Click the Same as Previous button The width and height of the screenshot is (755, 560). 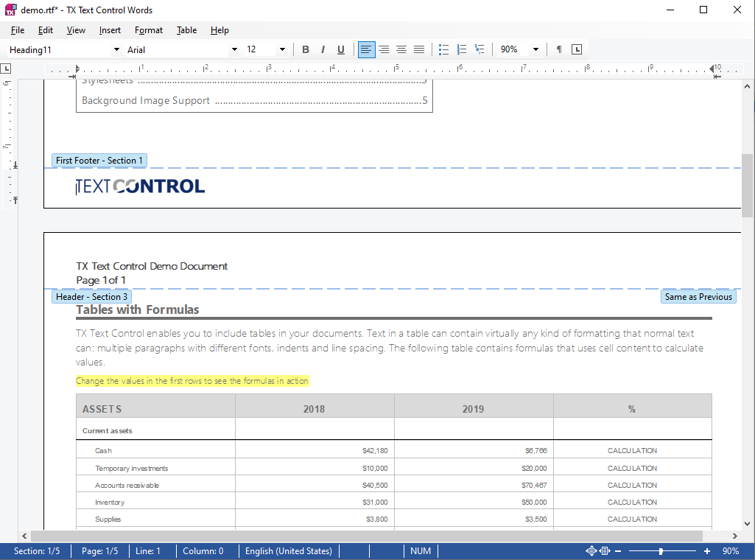click(x=698, y=296)
